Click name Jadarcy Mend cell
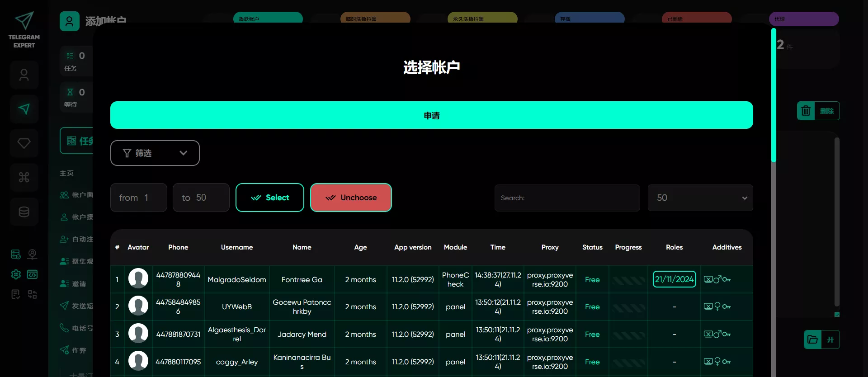This screenshot has height=377, width=868. pos(302,334)
